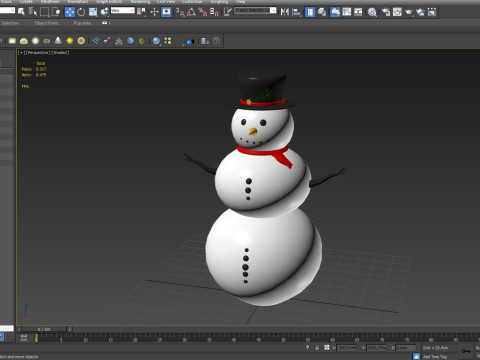Switch to the Object Paint ribbon tab

click(46, 23)
